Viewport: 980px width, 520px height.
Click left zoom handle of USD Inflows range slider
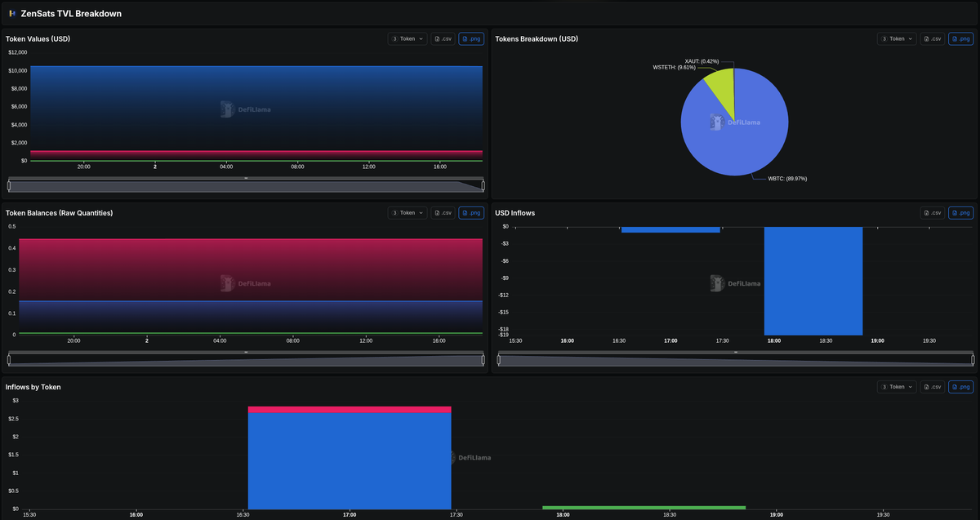tap(499, 359)
